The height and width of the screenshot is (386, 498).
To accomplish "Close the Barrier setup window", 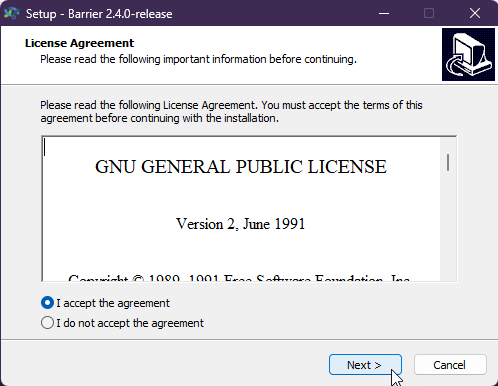I will point(475,13).
